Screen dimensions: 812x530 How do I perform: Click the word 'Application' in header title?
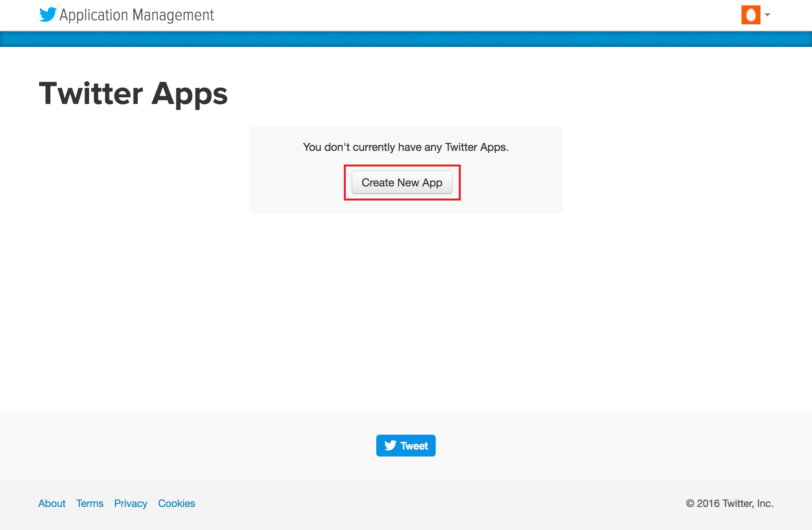pyautogui.click(x=94, y=15)
